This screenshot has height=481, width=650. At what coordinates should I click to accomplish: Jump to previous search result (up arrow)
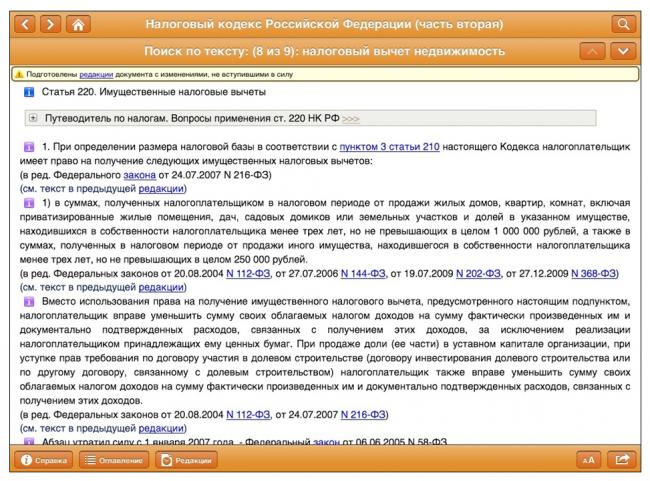point(593,51)
